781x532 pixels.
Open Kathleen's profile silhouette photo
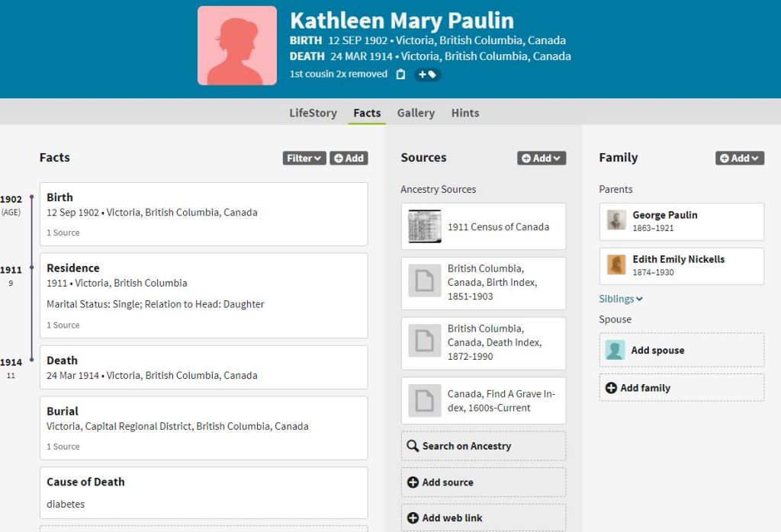[237, 46]
